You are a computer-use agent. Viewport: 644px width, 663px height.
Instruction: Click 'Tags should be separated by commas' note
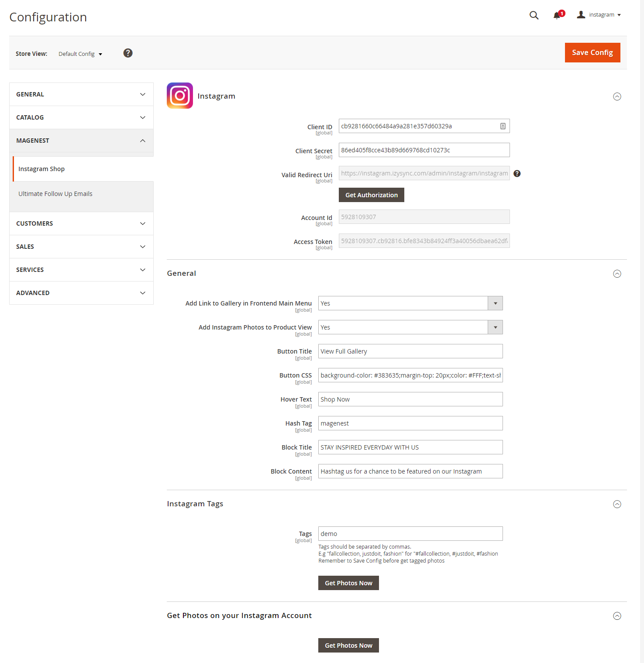(x=365, y=547)
